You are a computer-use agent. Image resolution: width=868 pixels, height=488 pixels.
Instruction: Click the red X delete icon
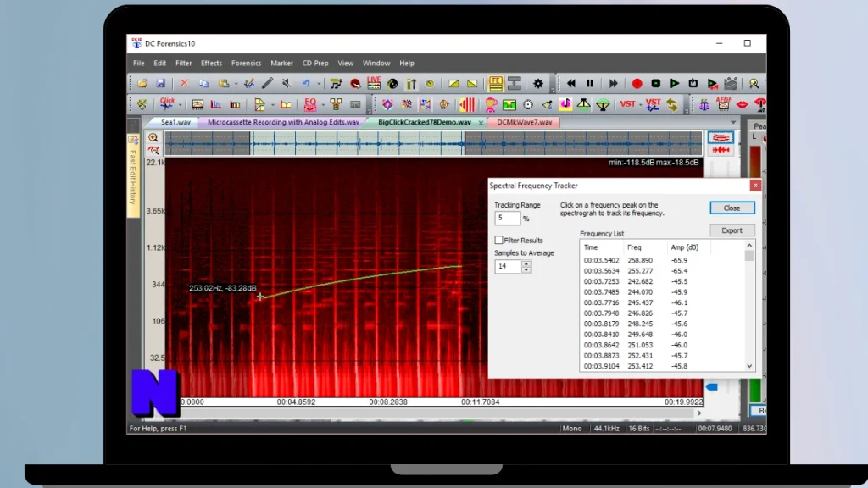[184, 84]
